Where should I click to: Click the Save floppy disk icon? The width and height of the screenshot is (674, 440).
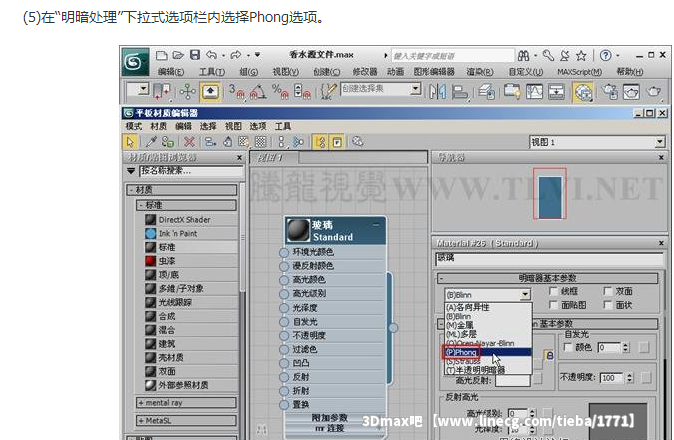click(195, 55)
